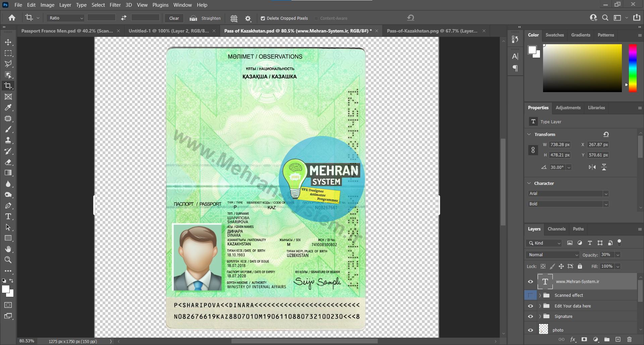The width and height of the screenshot is (644, 345).
Task: Select the Type tool
Action: [8, 216]
